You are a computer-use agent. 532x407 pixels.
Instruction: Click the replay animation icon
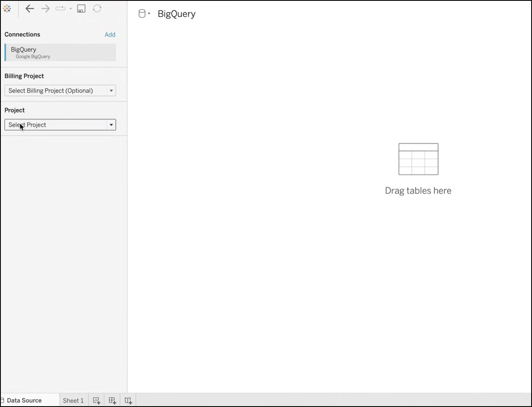pos(61,9)
